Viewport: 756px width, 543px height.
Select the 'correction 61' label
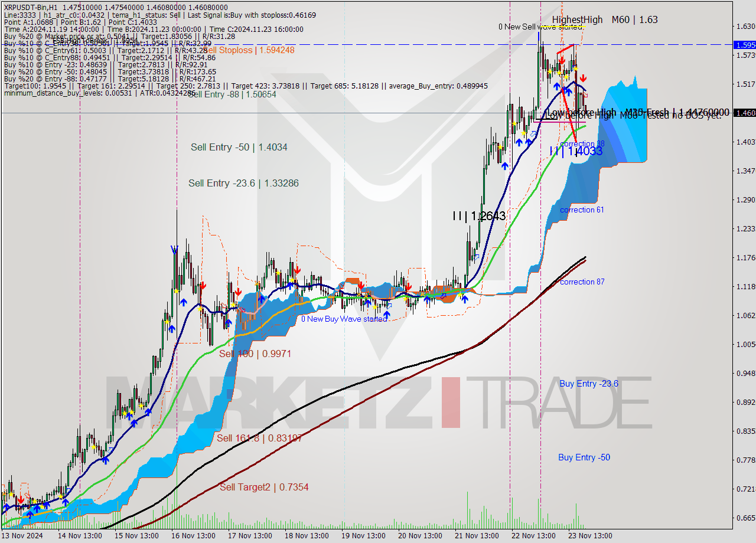click(x=582, y=210)
